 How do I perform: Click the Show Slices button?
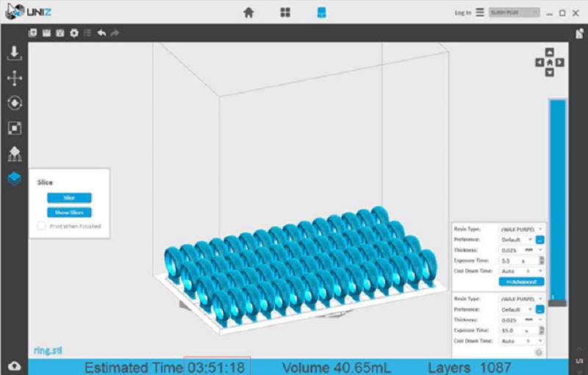tap(69, 213)
